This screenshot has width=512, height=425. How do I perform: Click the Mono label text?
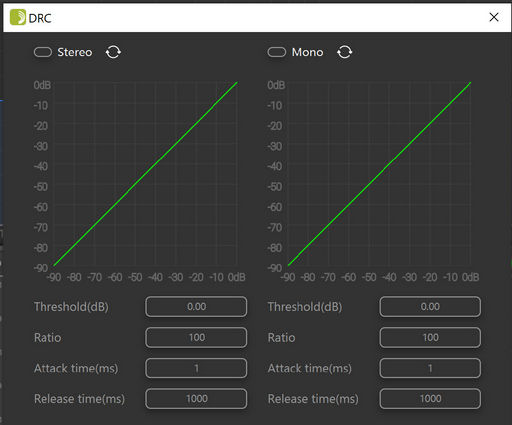pos(307,52)
